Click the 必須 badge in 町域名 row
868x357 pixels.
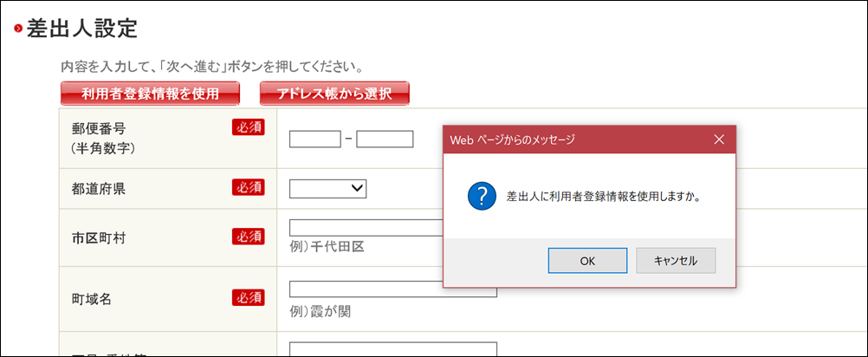coord(249,298)
